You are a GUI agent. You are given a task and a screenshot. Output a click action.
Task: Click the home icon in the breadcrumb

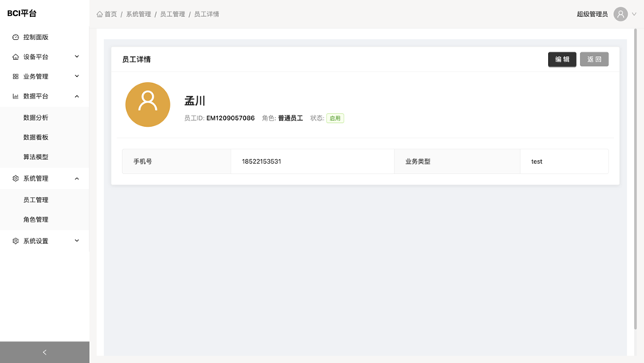(100, 15)
